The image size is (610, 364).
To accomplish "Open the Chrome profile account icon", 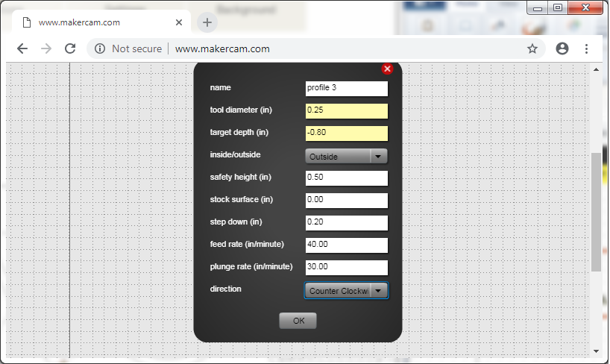I will coord(562,48).
